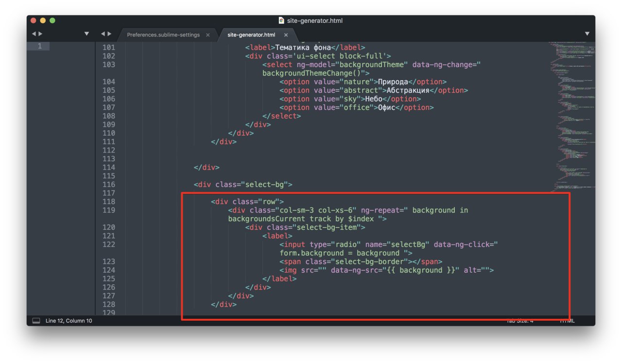Click the 'Абстракция' option text
This screenshot has height=364, width=622.
pyautogui.click(x=408, y=90)
